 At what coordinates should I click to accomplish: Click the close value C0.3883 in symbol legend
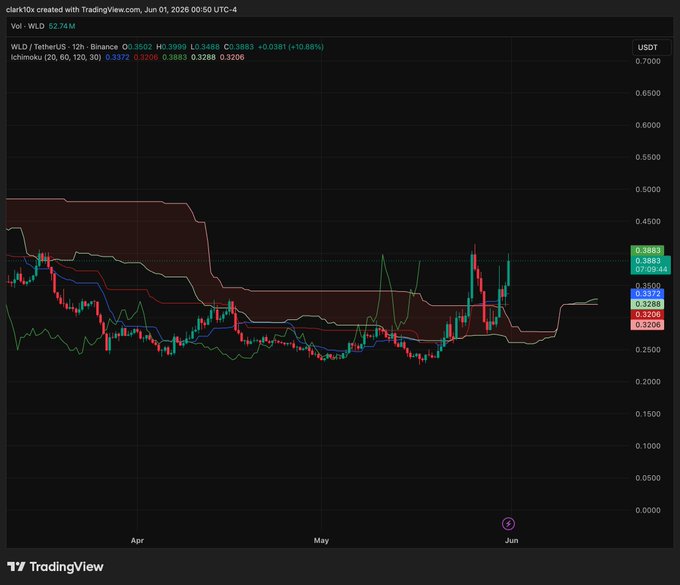(x=239, y=47)
